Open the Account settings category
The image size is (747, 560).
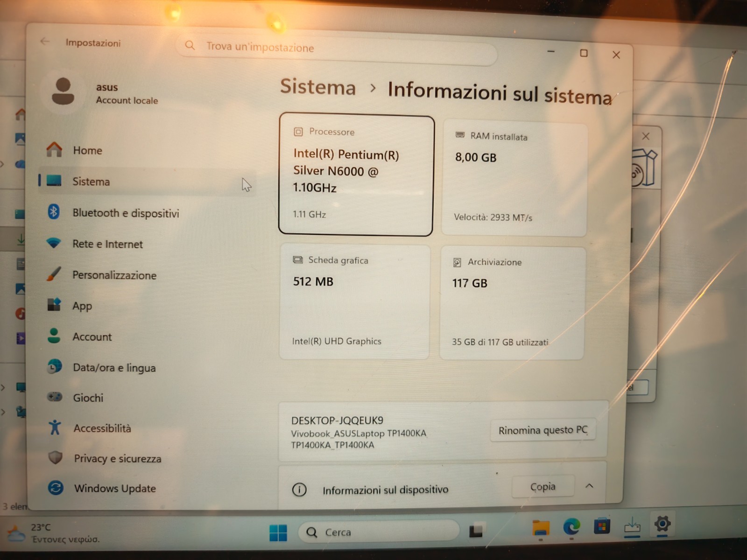[147, 336]
